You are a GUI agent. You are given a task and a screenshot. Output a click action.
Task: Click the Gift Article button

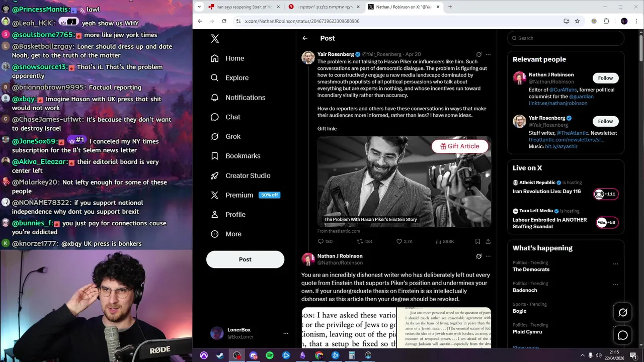[x=460, y=146]
